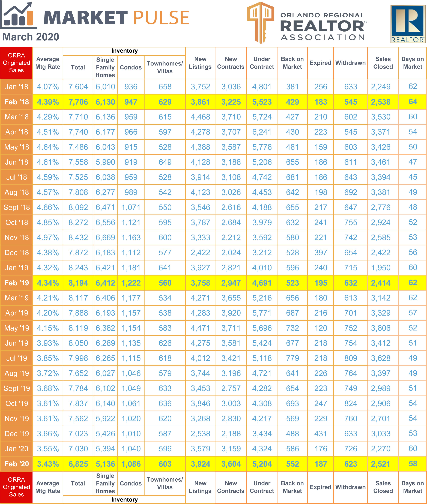Click top ORRA Originated Sales red header

(x=16, y=63)
